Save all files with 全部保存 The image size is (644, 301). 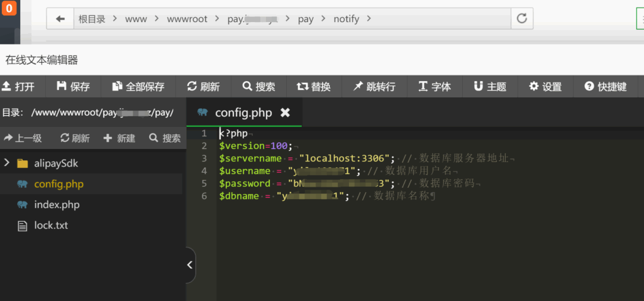click(138, 87)
